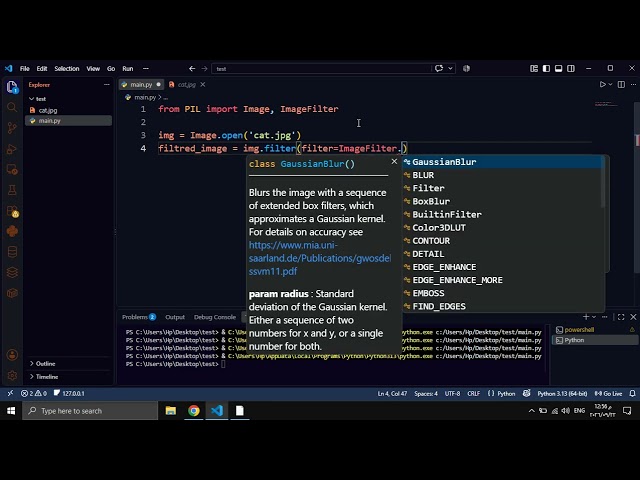Open Explorer panel more actions ellipsis
The height and width of the screenshot is (480, 640).
(x=107, y=84)
